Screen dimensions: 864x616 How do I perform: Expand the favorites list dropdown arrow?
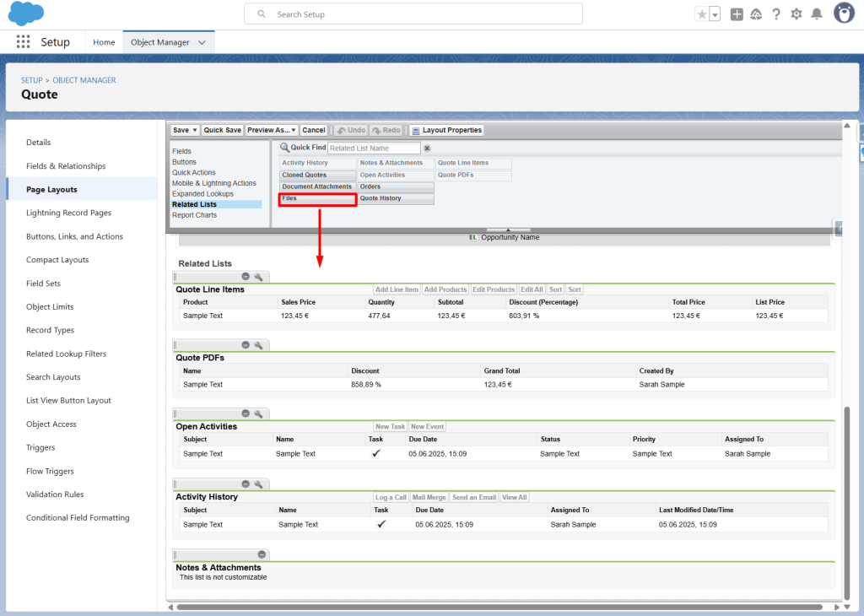click(715, 14)
